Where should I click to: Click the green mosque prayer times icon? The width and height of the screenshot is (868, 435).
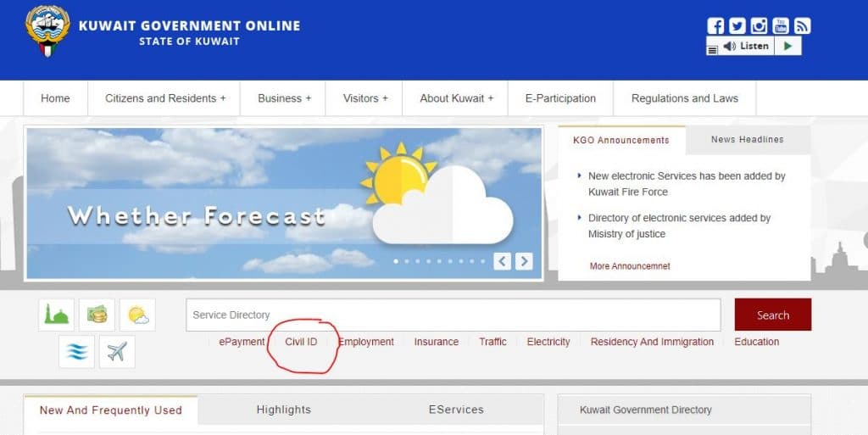point(56,315)
